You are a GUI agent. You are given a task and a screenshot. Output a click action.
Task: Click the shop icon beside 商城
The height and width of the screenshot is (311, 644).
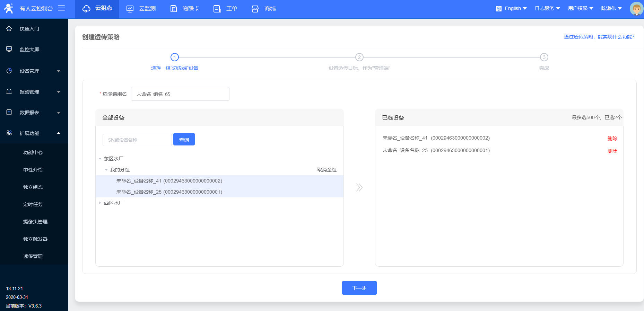pos(255,9)
